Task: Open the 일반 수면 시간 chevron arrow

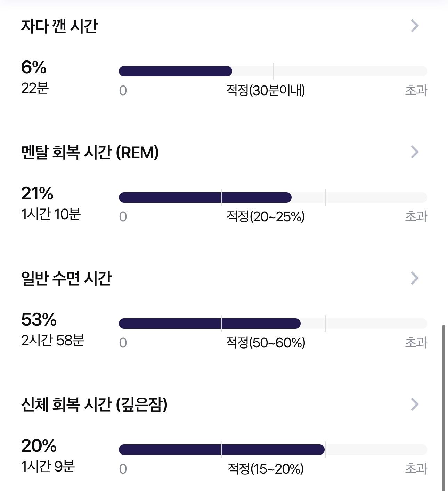Action: click(x=415, y=278)
